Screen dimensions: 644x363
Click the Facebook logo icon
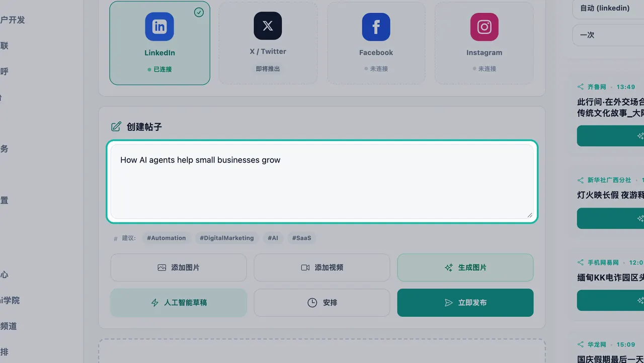(376, 27)
